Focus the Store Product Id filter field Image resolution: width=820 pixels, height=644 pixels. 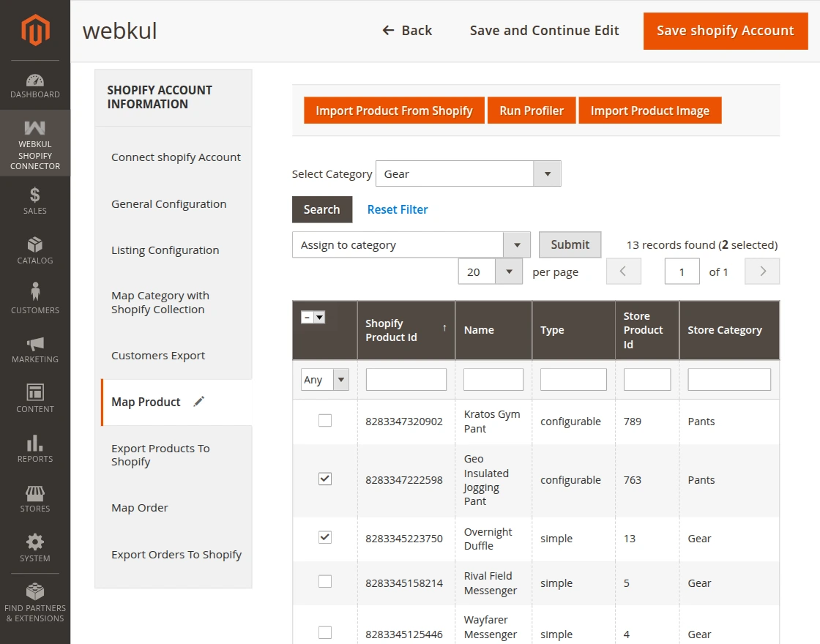647,380
